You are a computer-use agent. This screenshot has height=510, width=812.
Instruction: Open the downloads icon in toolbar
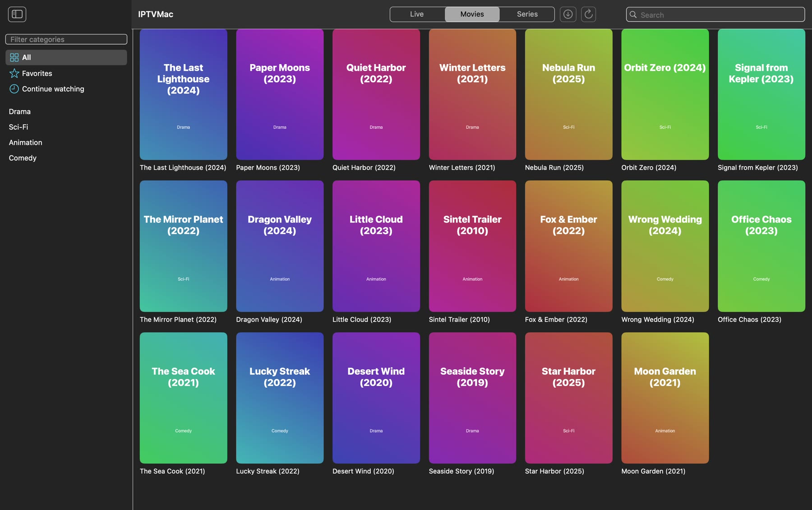(568, 14)
